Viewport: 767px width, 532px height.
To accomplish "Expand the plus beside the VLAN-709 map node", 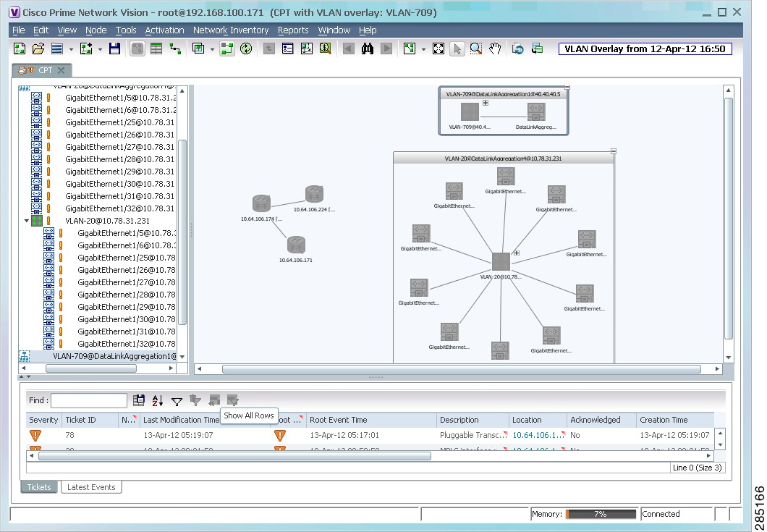I will 486,103.
